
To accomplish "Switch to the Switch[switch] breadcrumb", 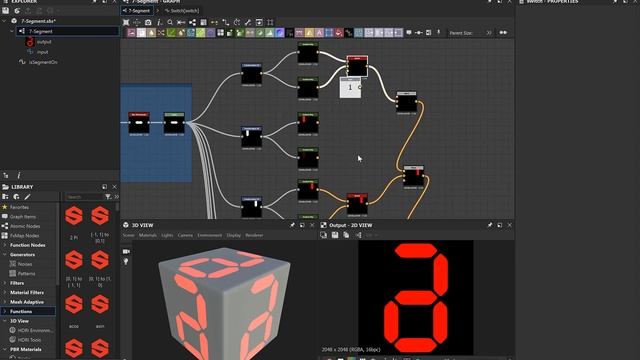I will [182, 11].
